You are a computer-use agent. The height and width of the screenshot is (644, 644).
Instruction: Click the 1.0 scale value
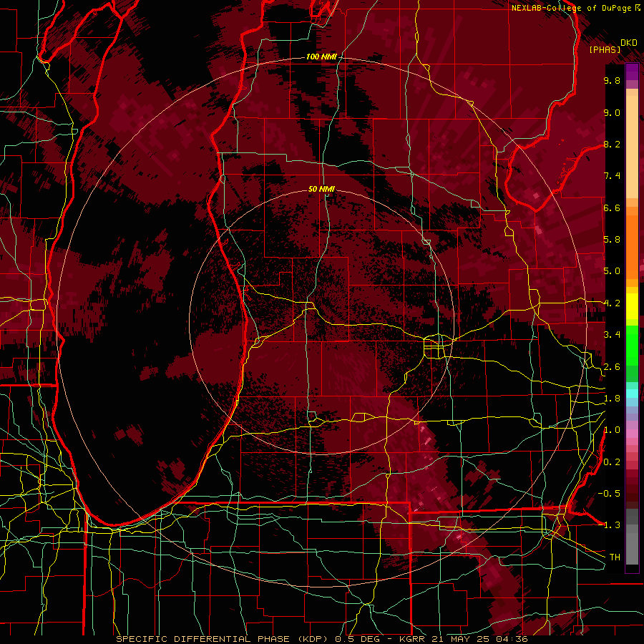pyautogui.click(x=612, y=430)
